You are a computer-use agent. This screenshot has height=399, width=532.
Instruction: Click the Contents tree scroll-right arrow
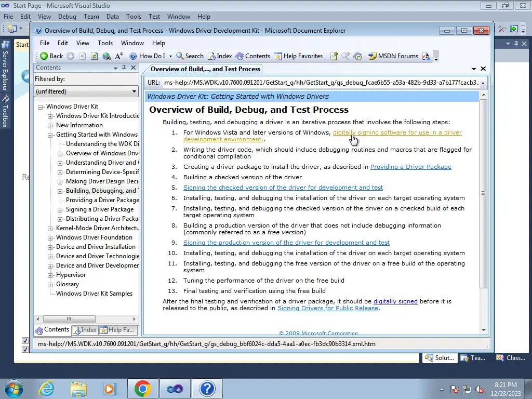pyautogui.click(x=135, y=319)
